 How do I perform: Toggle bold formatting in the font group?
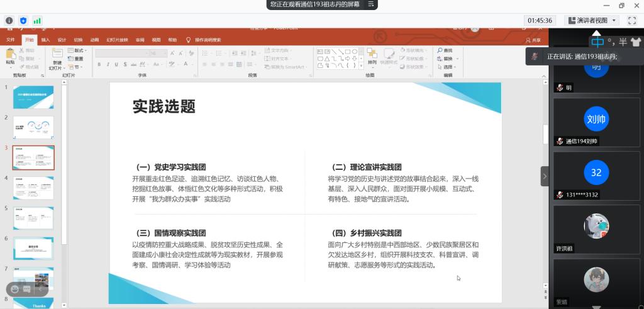[99, 64]
